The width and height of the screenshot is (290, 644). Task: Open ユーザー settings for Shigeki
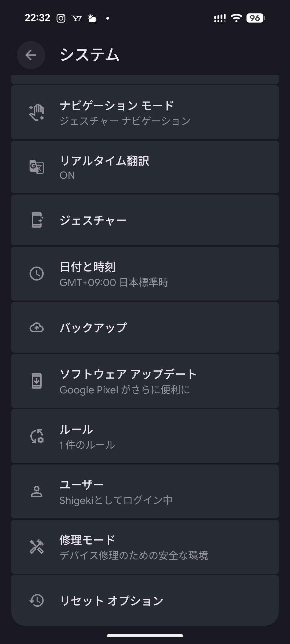point(145,492)
